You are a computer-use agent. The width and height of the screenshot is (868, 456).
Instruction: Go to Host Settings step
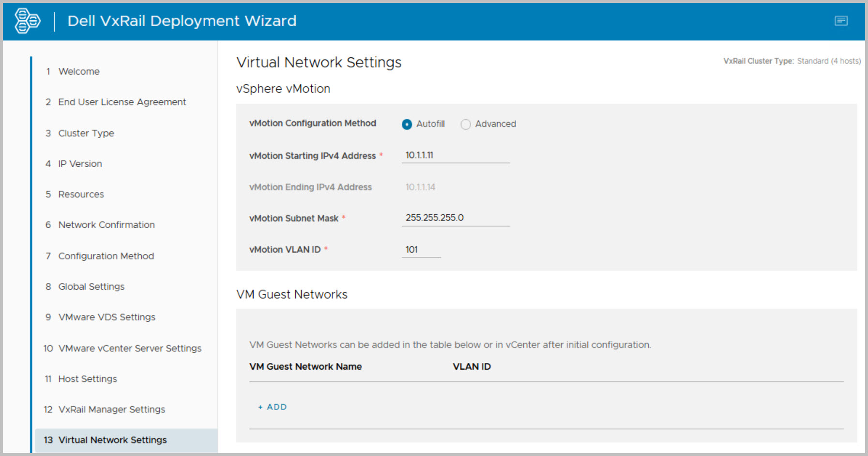(88, 379)
